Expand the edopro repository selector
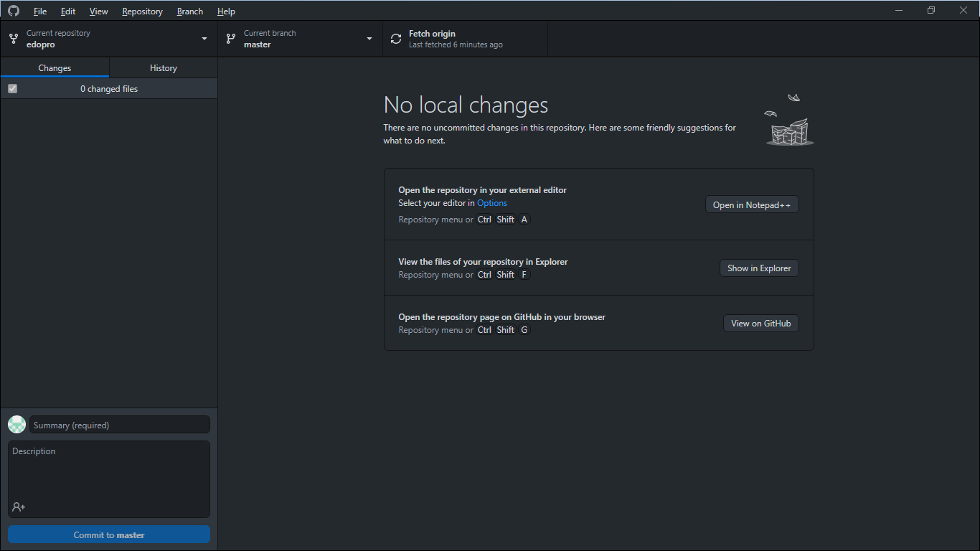 tap(108, 38)
